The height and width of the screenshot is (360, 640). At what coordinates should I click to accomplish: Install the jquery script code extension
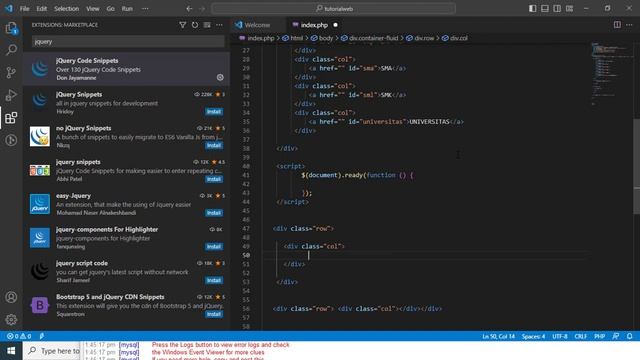pos(214,280)
